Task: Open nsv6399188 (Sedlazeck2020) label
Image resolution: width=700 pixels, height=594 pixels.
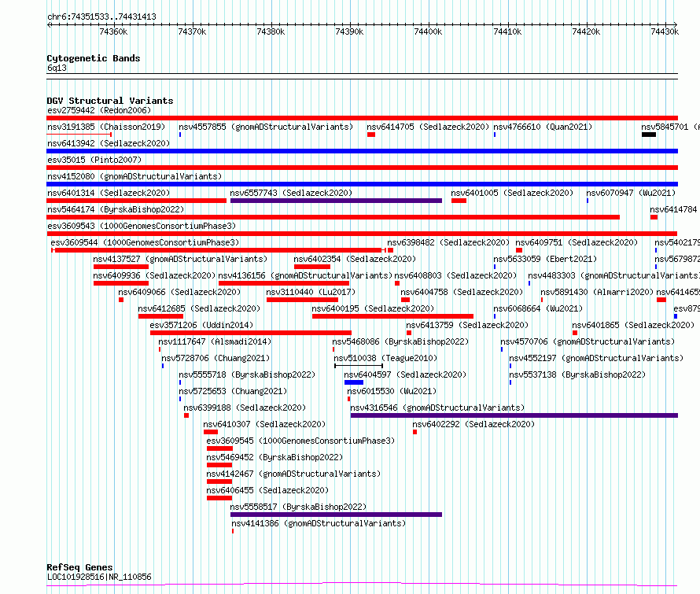Action: coord(244,408)
